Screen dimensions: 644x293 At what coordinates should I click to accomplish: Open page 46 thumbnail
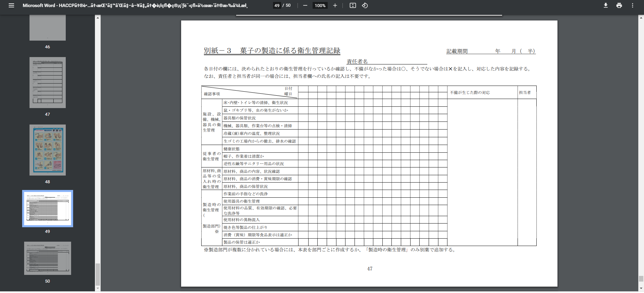pos(48,28)
